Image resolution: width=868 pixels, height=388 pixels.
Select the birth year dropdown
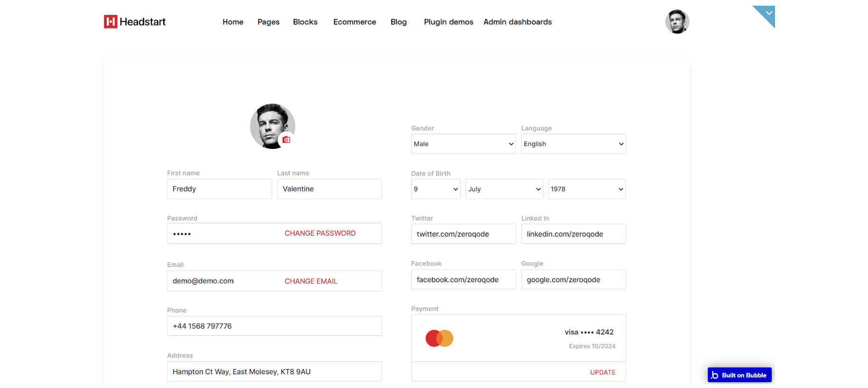586,189
